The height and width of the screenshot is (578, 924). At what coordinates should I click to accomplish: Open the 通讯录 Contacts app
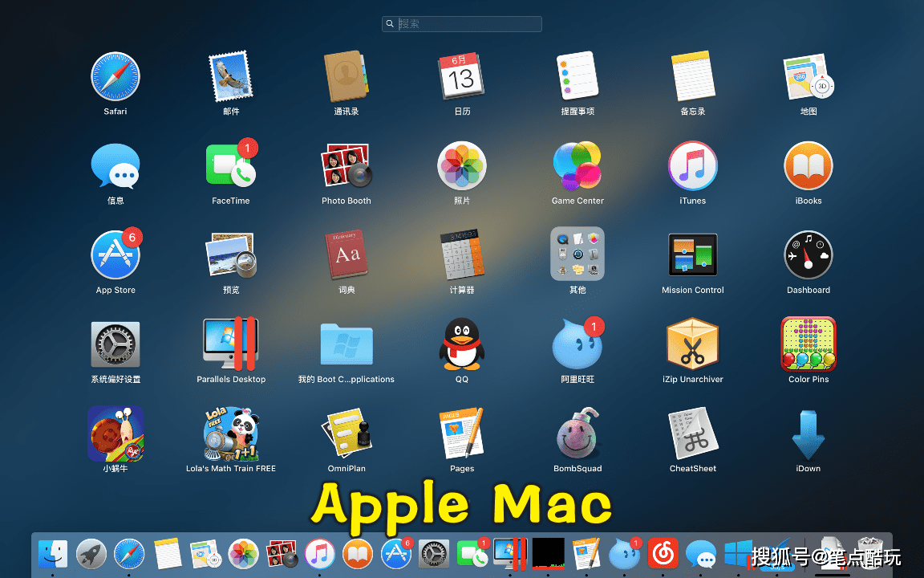(x=346, y=77)
